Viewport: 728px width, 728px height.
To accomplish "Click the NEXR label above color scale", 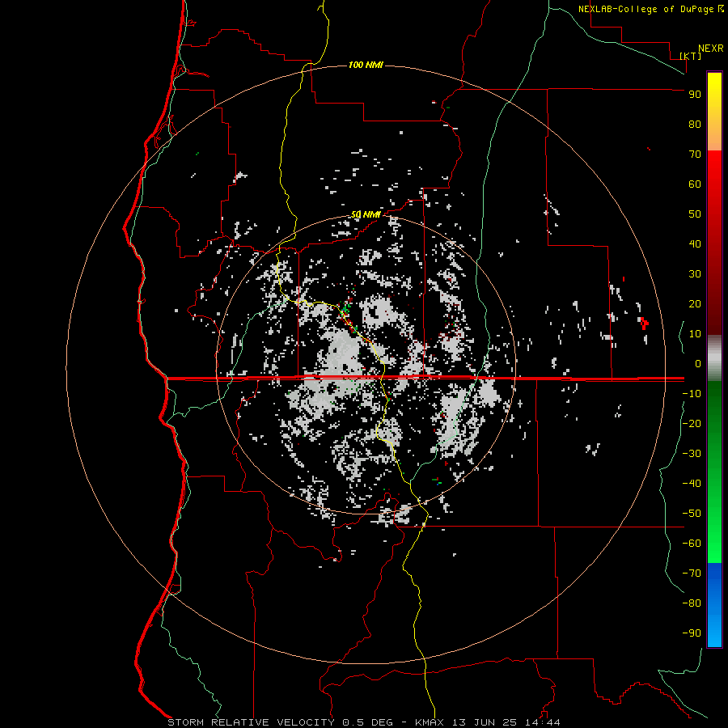I will pyautogui.click(x=711, y=49).
